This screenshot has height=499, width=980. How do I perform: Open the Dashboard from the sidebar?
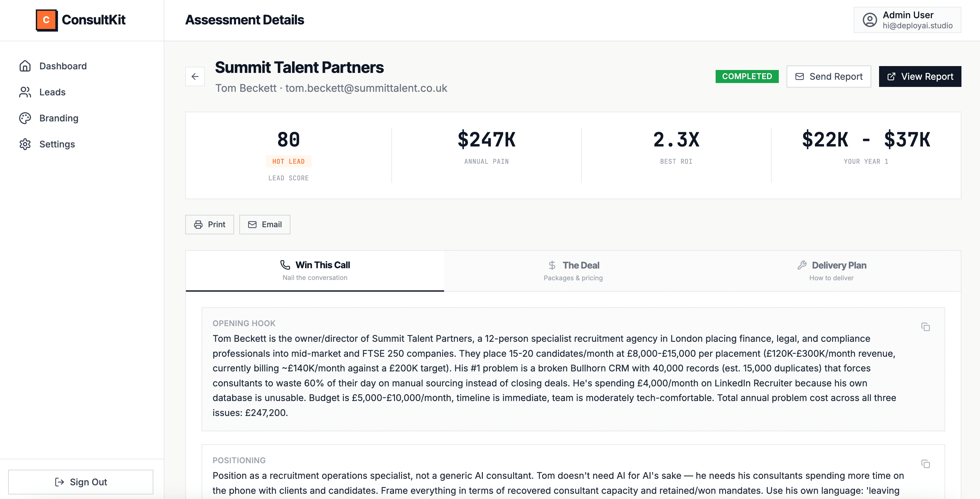click(x=63, y=66)
